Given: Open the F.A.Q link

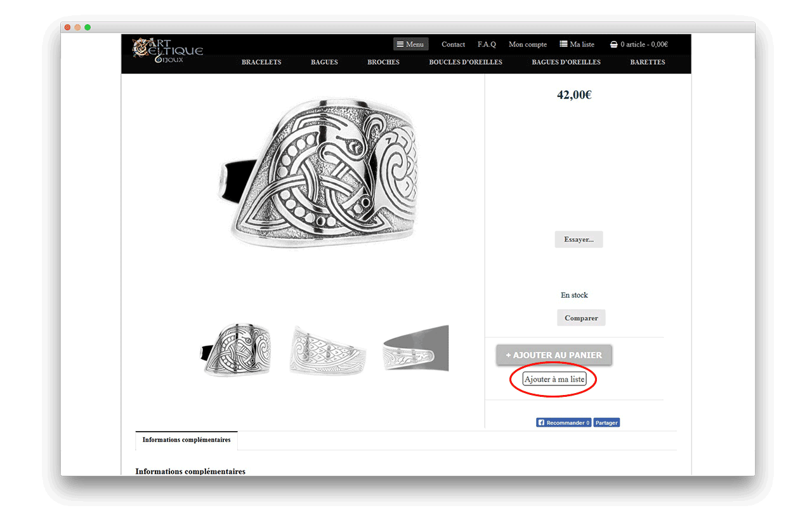Looking at the screenshot, I should click(487, 44).
